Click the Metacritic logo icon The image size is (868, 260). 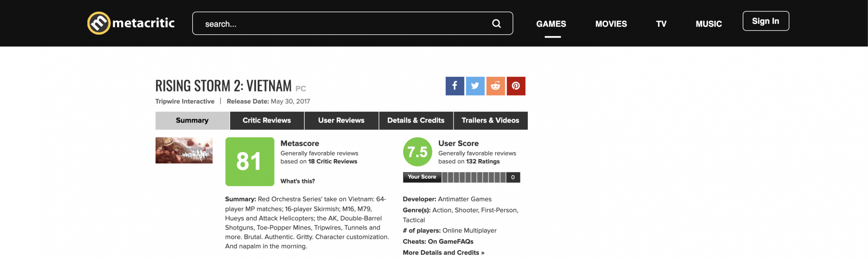(x=99, y=23)
